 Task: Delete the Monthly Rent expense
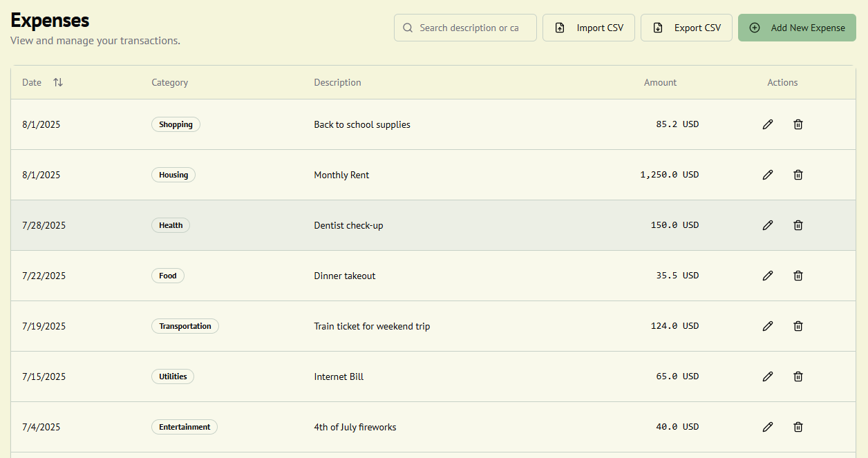798,175
